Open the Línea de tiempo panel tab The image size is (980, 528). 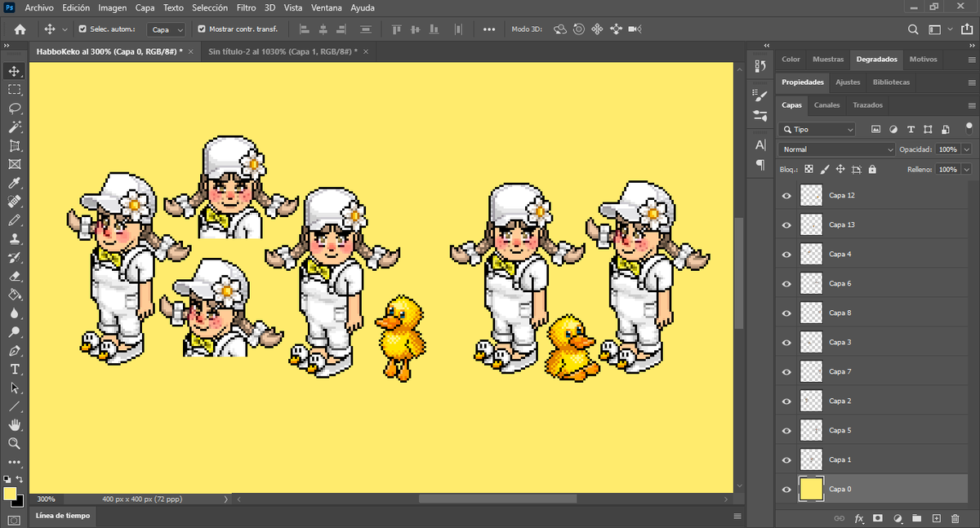pos(63,516)
